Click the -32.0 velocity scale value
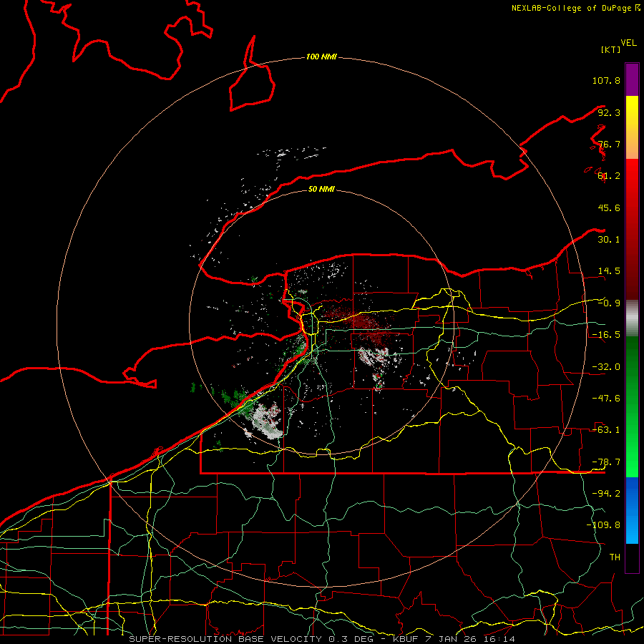644x644 pixels. point(606,367)
